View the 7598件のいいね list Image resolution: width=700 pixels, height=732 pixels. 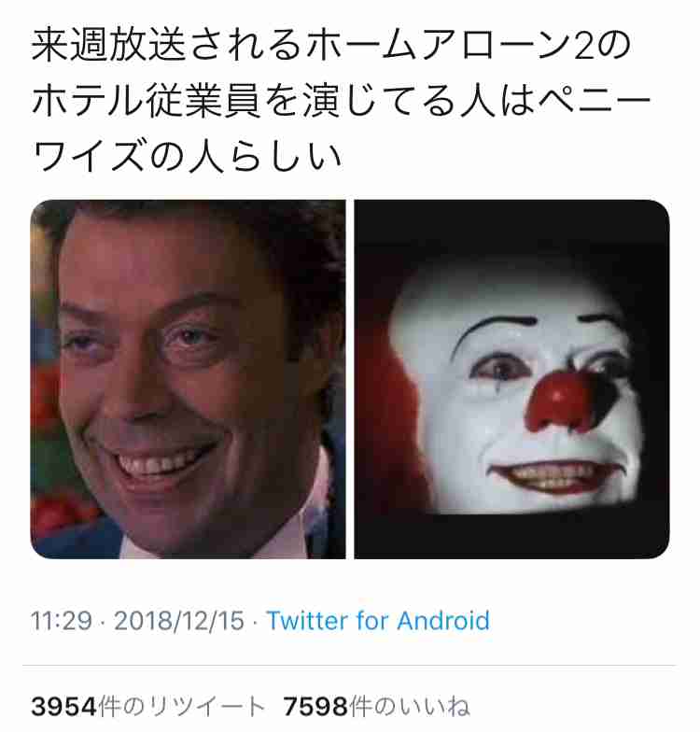(x=376, y=706)
